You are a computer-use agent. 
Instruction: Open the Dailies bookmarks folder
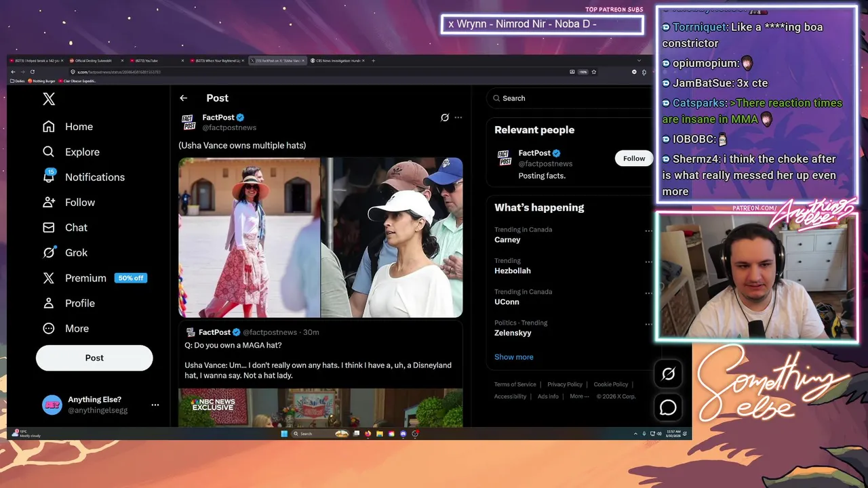(18, 81)
